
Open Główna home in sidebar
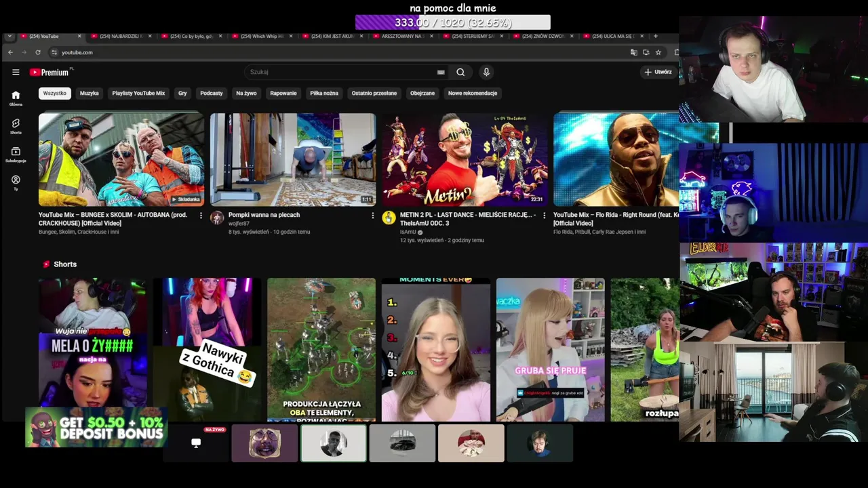(x=16, y=98)
